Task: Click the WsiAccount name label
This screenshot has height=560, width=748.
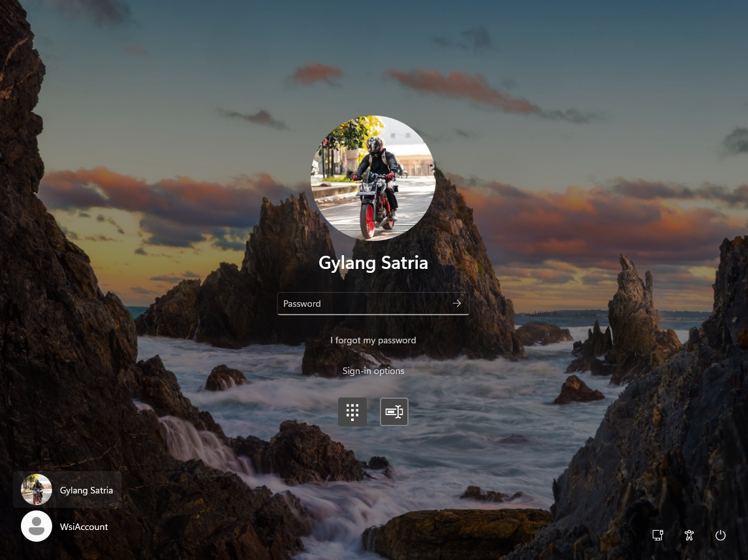Action: [x=84, y=527]
